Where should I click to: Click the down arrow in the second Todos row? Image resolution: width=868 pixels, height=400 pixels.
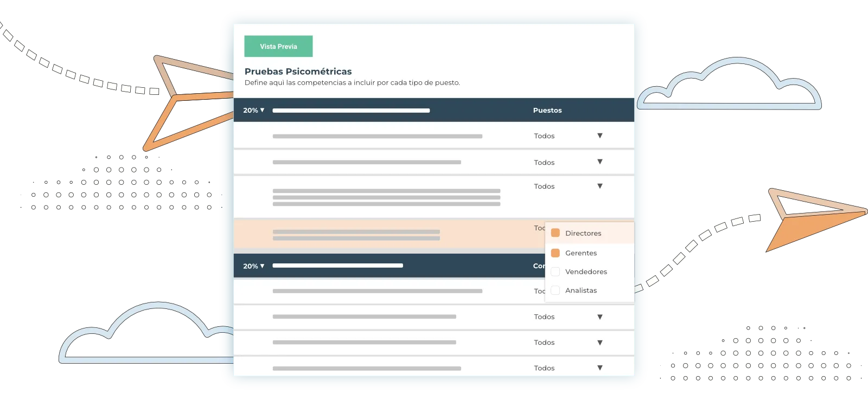click(x=599, y=162)
